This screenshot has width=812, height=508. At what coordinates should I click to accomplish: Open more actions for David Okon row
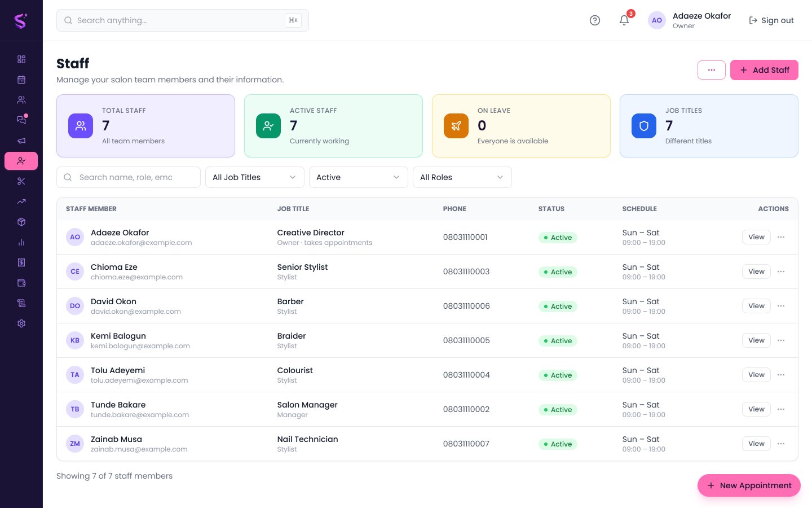coord(781,306)
